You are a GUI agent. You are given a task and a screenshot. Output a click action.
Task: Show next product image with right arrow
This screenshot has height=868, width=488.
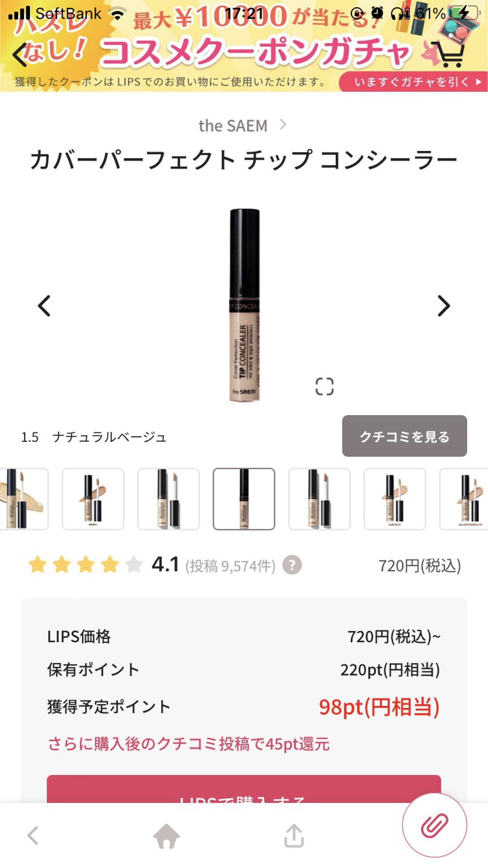pos(444,306)
